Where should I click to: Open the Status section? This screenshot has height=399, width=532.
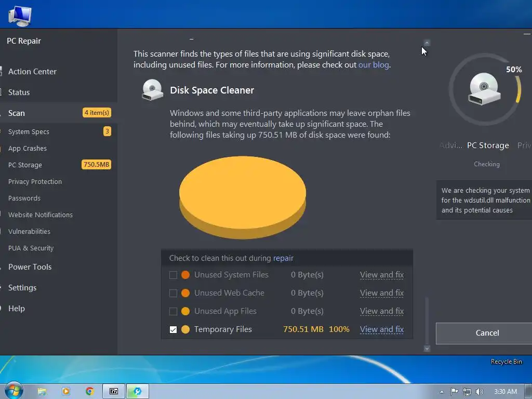(x=19, y=92)
